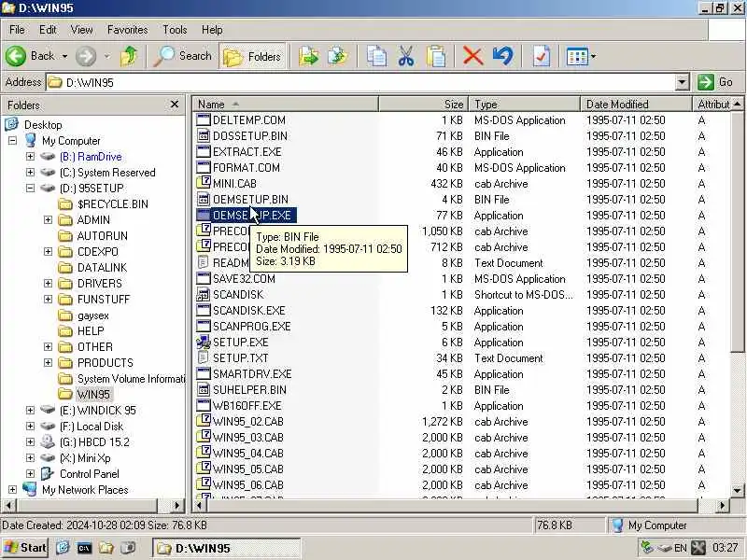Image resolution: width=747 pixels, height=560 pixels.
Task: Select (E:) WINDICK 95 drive
Action: click(98, 411)
